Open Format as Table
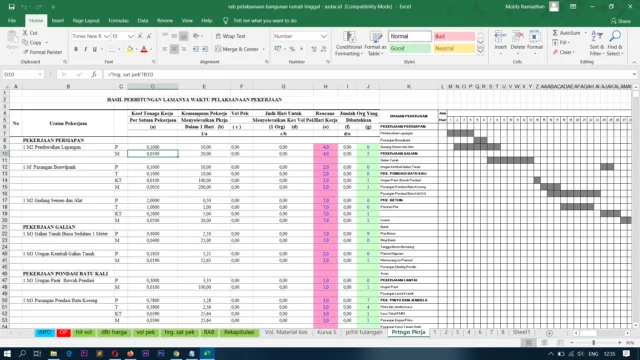Image resolution: width=640 pixels, height=360 pixels. [375, 44]
